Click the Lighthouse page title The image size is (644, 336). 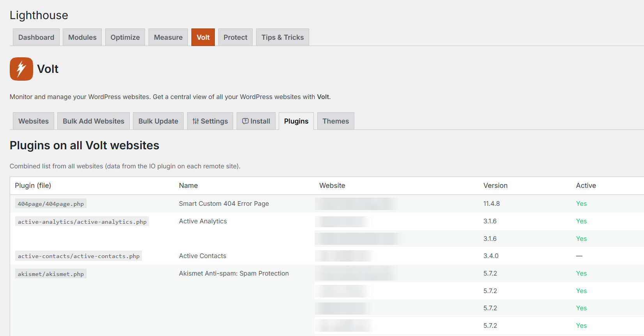coord(39,15)
